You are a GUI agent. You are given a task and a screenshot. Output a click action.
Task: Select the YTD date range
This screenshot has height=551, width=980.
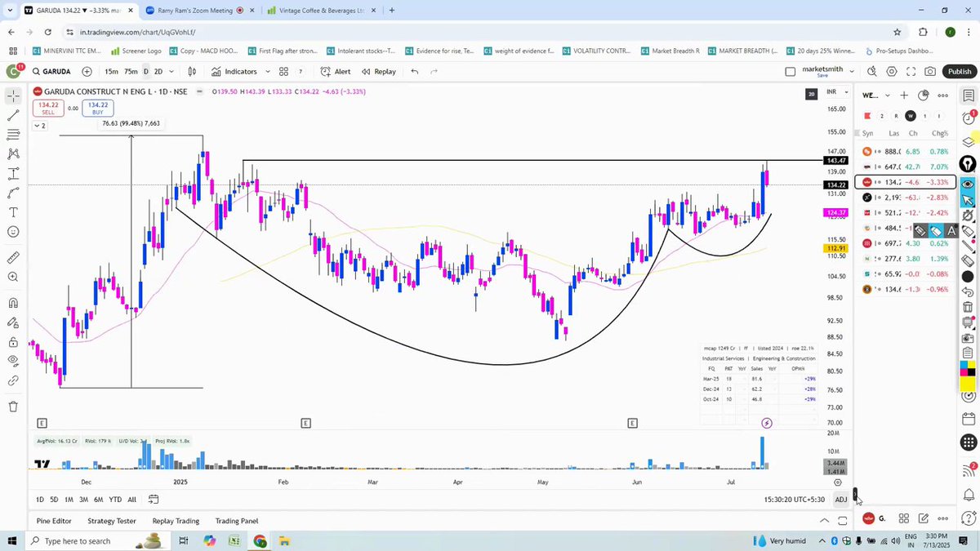click(115, 500)
